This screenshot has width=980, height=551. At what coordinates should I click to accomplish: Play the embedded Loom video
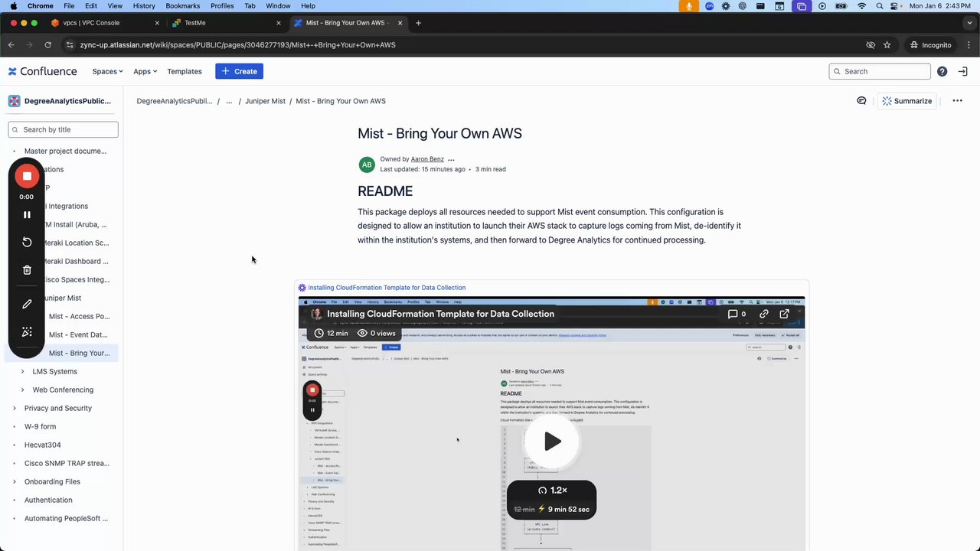pyautogui.click(x=552, y=442)
